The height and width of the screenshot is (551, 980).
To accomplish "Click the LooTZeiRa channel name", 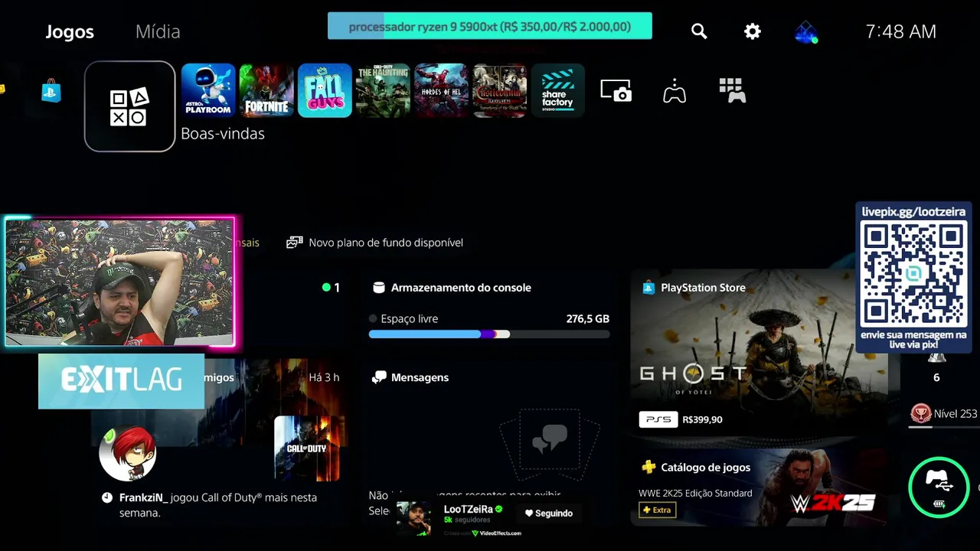I will click(x=469, y=510).
